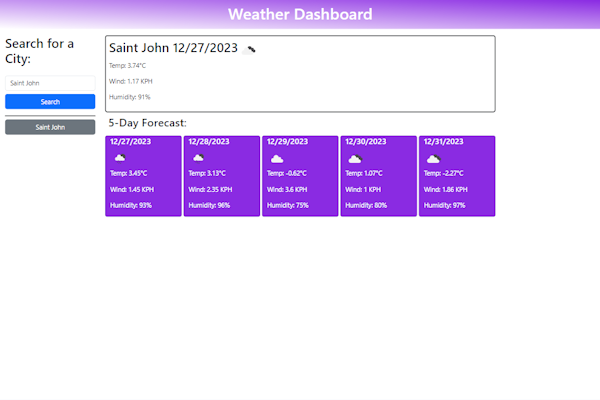This screenshot has width=600, height=400.
Task: Click 'Temp: -2.27°C' on the forecast card
Action: click(443, 173)
